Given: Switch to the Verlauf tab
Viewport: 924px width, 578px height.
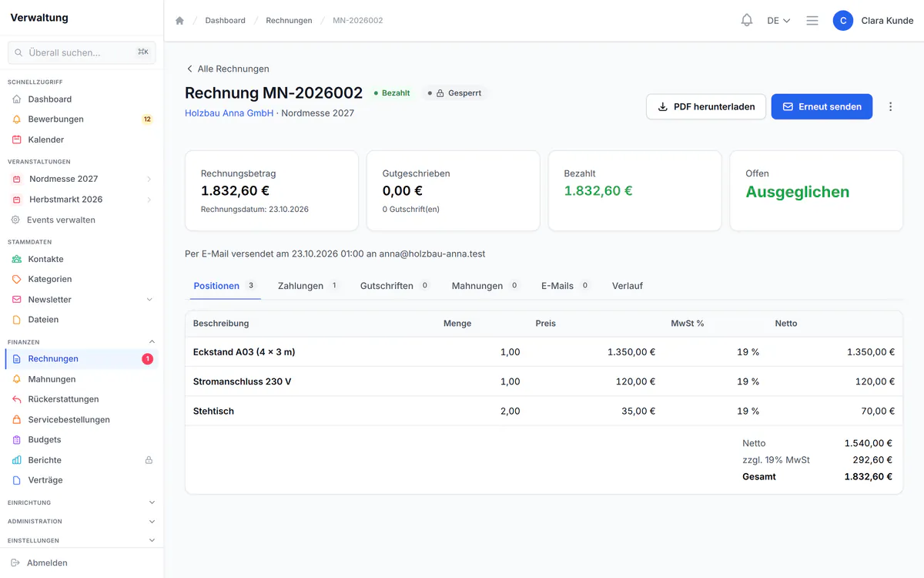Looking at the screenshot, I should tap(628, 286).
